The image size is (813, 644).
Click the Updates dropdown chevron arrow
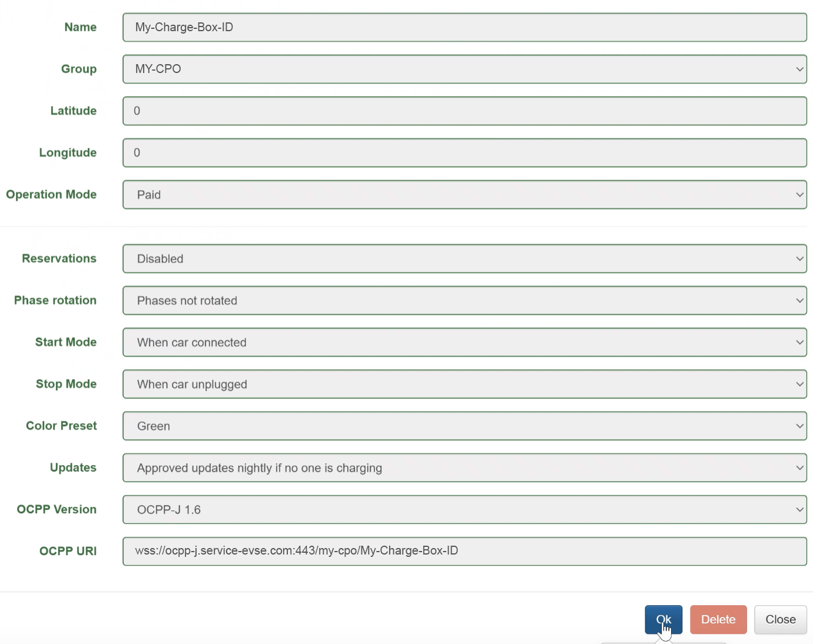click(799, 468)
